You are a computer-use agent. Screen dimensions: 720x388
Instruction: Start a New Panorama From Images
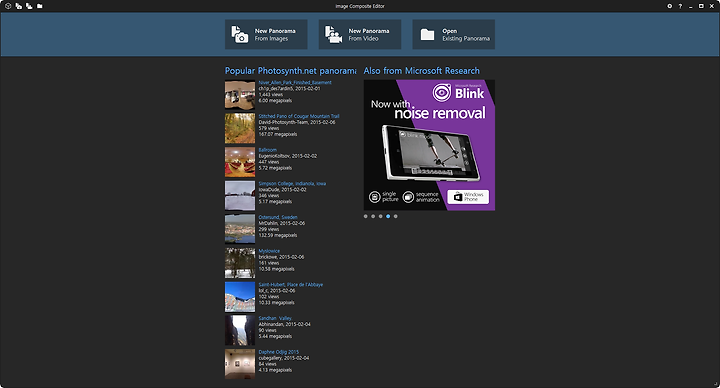click(266, 34)
